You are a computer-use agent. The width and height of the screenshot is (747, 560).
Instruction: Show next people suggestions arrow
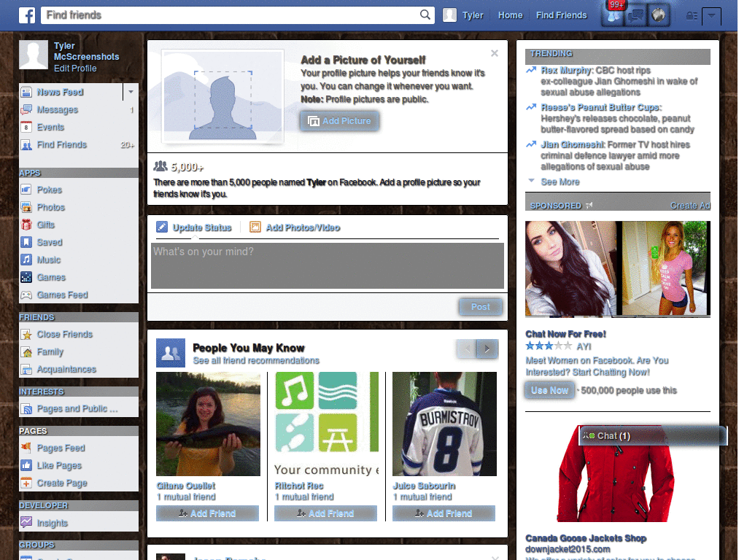coord(487,349)
